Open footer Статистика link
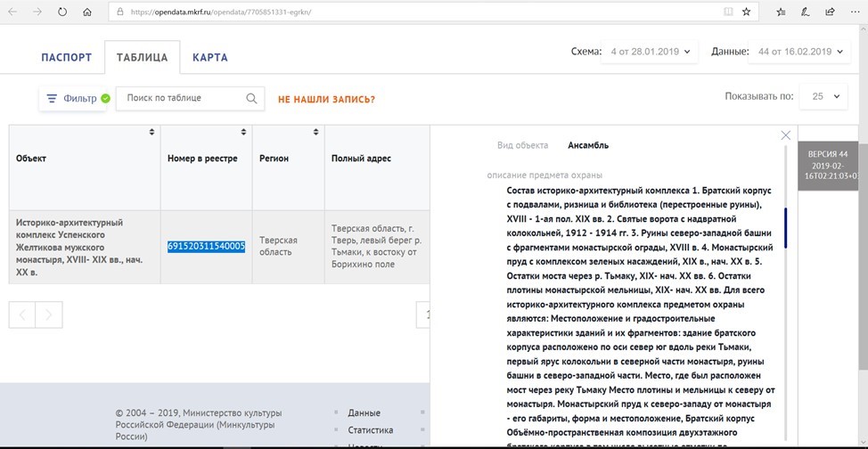The image size is (868, 449). (x=371, y=430)
